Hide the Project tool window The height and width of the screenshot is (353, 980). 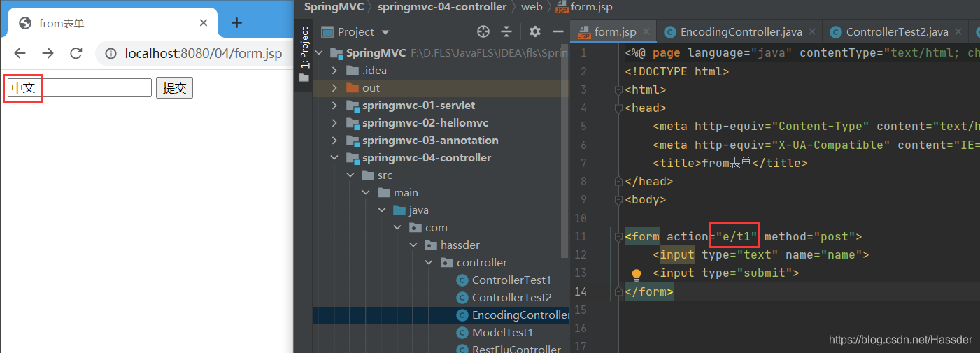(x=558, y=31)
